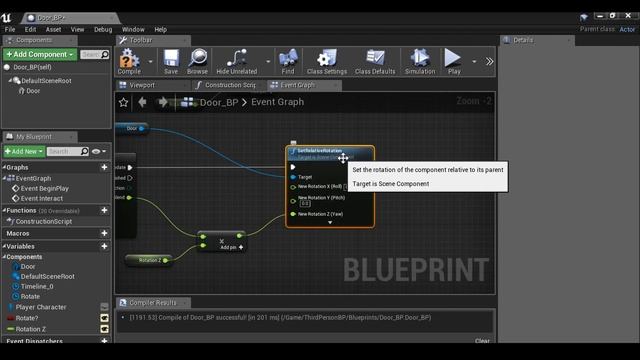Open the Debug menu
The width and height of the screenshot is (640, 360).
click(x=103, y=29)
